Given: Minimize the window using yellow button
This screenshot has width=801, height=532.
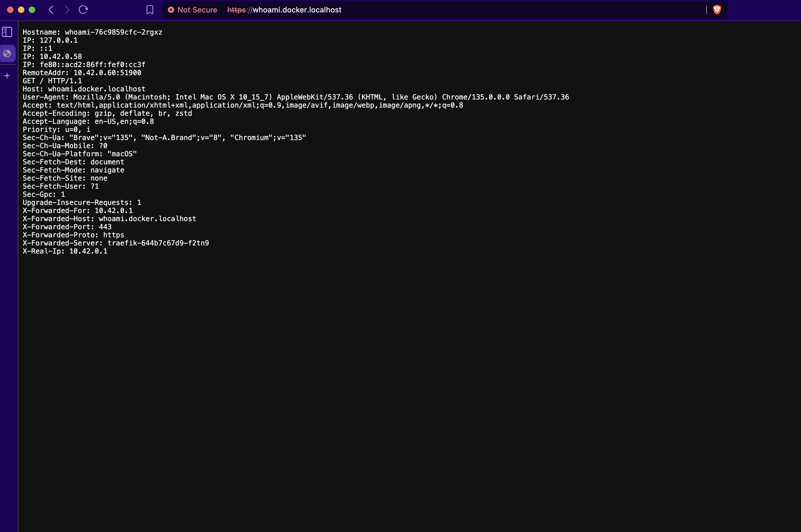Looking at the screenshot, I should 21,10.
